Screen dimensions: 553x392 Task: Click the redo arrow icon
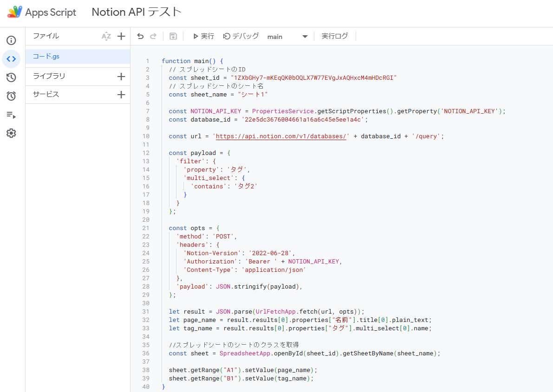coord(153,36)
